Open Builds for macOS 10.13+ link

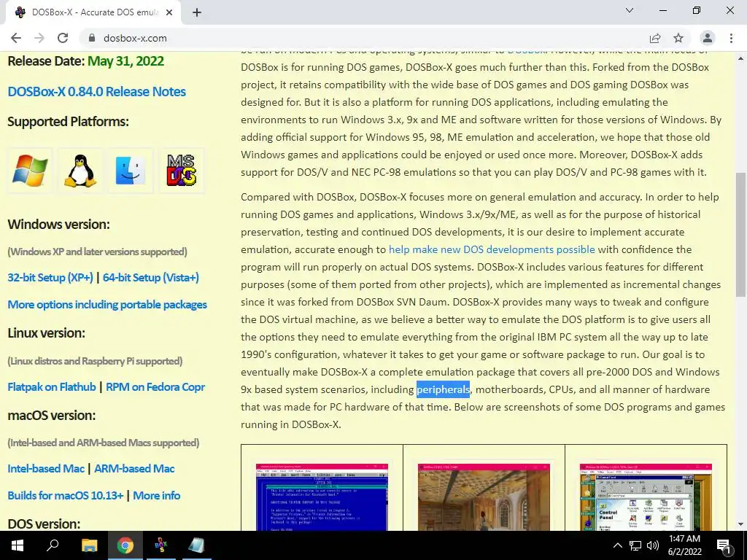[66, 495]
